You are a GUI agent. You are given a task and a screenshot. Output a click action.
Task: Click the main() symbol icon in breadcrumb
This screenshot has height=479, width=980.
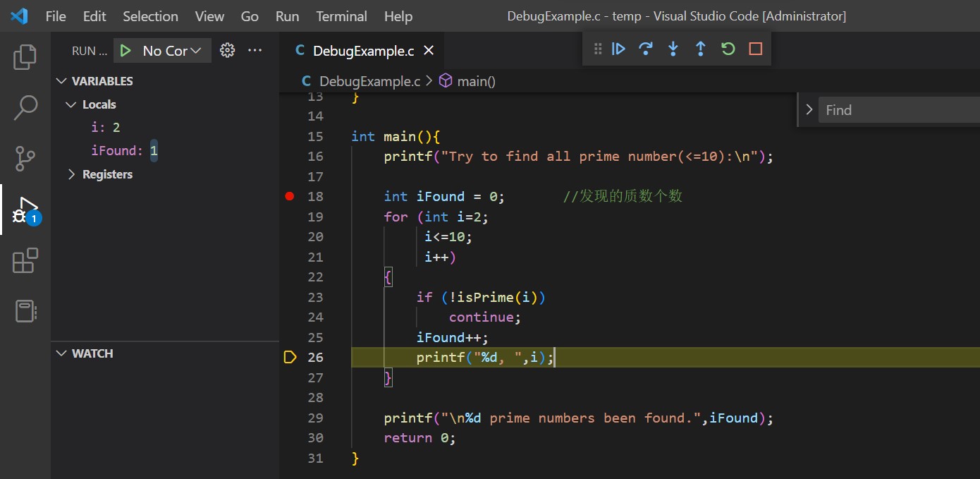click(446, 81)
